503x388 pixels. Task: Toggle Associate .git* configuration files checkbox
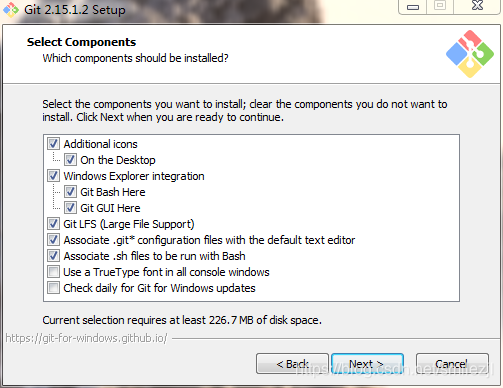point(53,240)
